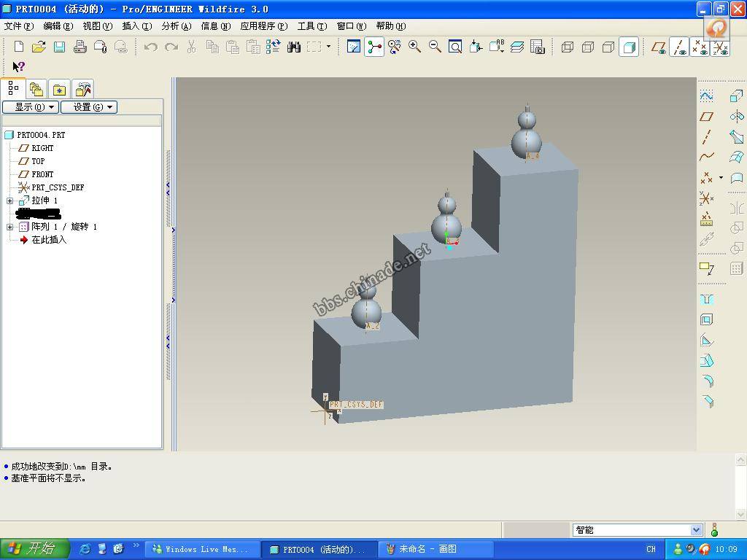This screenshot has width=747, height=560.
Task: Expand the 阵列 1 / 旋转 1 node
Action: click(10, 227)
